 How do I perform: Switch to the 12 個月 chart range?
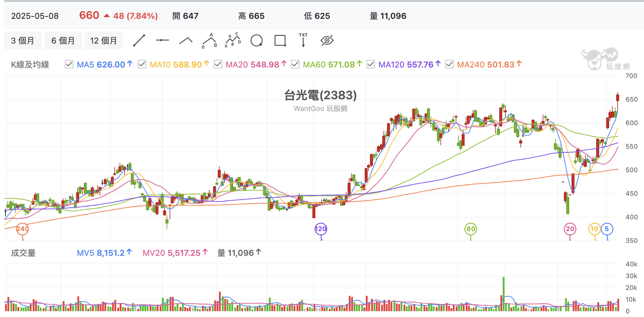104,40
